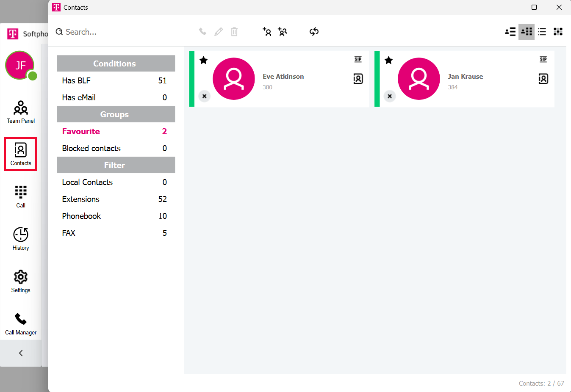Open the Team Panel from the sidebar
This screenshot has height=392, width=571.
coord(21,112)
